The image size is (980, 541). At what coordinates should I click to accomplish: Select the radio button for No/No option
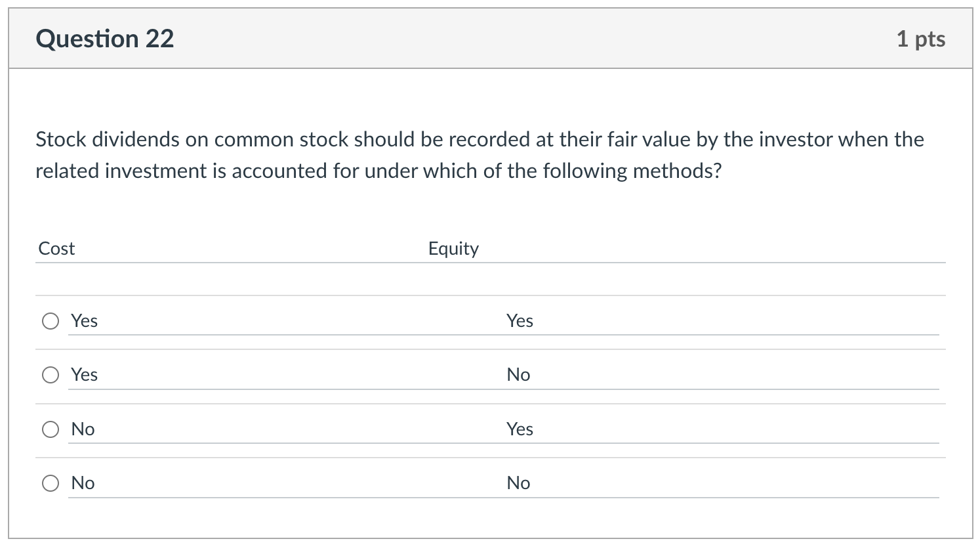point(50,483)
